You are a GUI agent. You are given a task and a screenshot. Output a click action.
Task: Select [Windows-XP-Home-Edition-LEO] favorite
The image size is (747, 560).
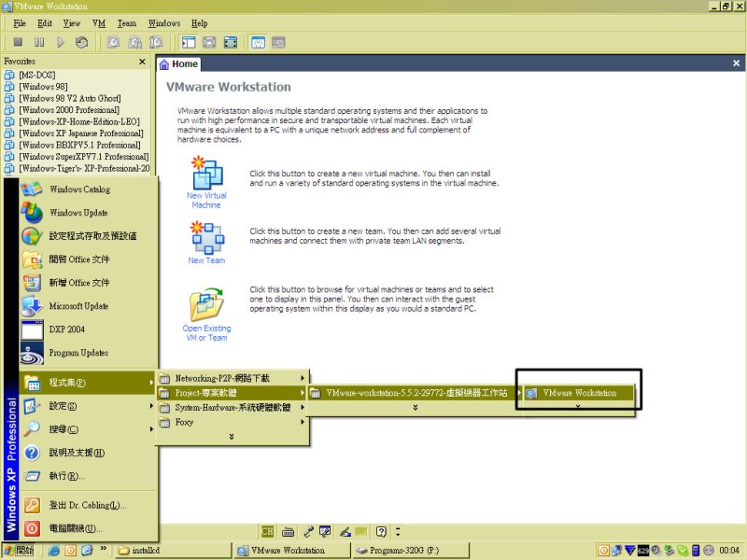pos(79,121)
